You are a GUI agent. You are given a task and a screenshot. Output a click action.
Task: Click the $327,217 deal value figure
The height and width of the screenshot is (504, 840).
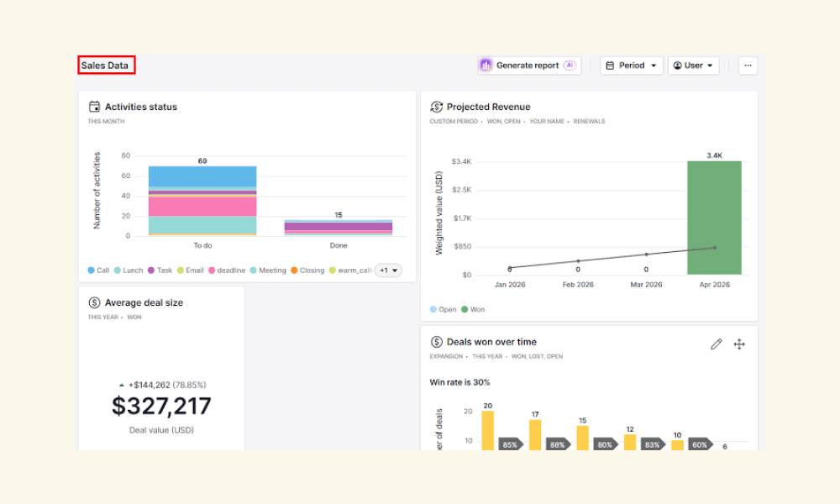[161, 406]
